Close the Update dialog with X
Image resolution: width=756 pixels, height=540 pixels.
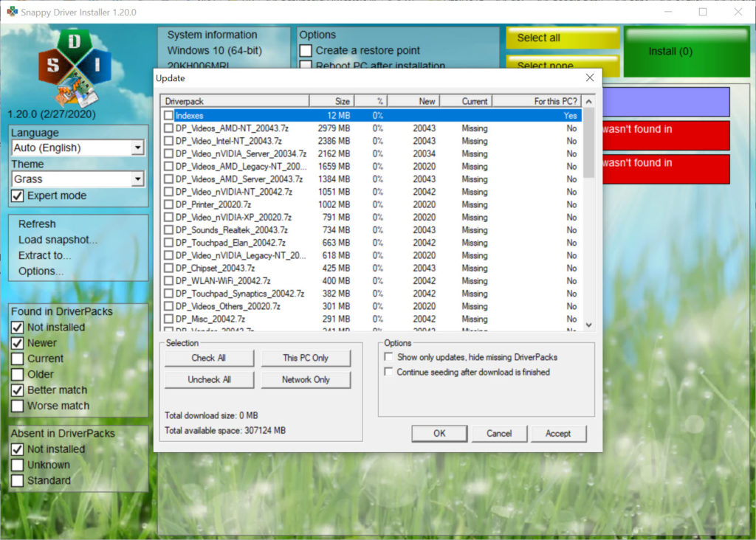[590, 77]
